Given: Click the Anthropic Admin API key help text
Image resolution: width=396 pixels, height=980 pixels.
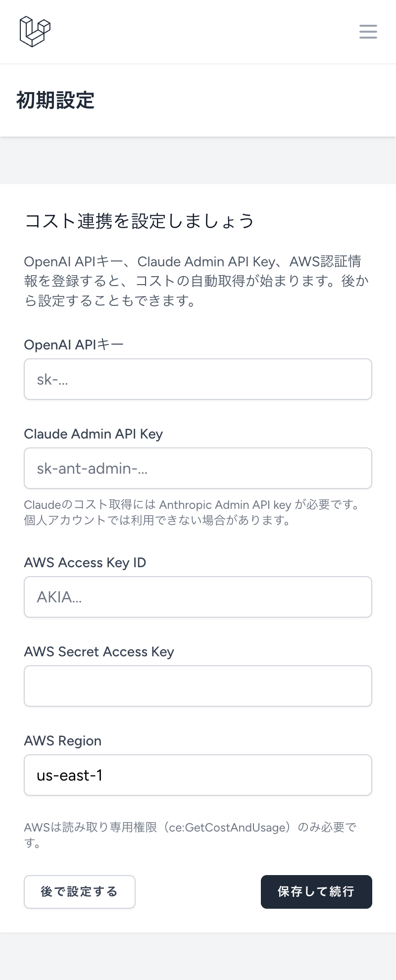Looking at the screenshot, I should (x=192, y=512).
